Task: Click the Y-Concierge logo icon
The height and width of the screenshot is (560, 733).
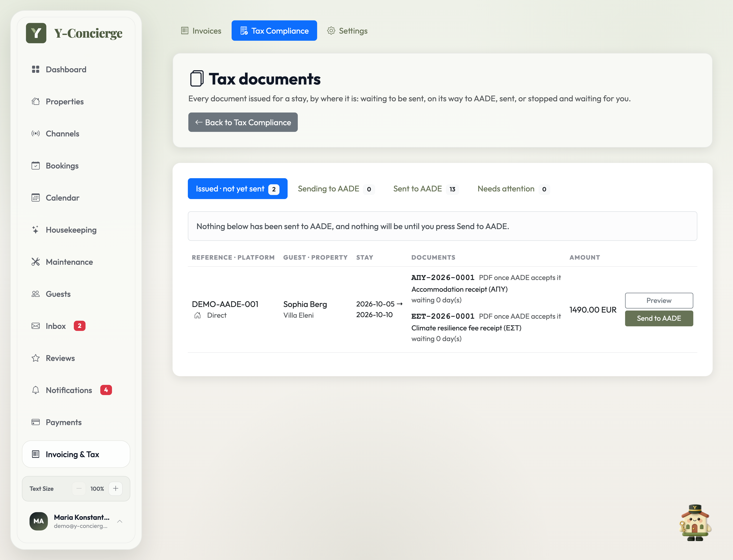Action: [x=36, y=33]
